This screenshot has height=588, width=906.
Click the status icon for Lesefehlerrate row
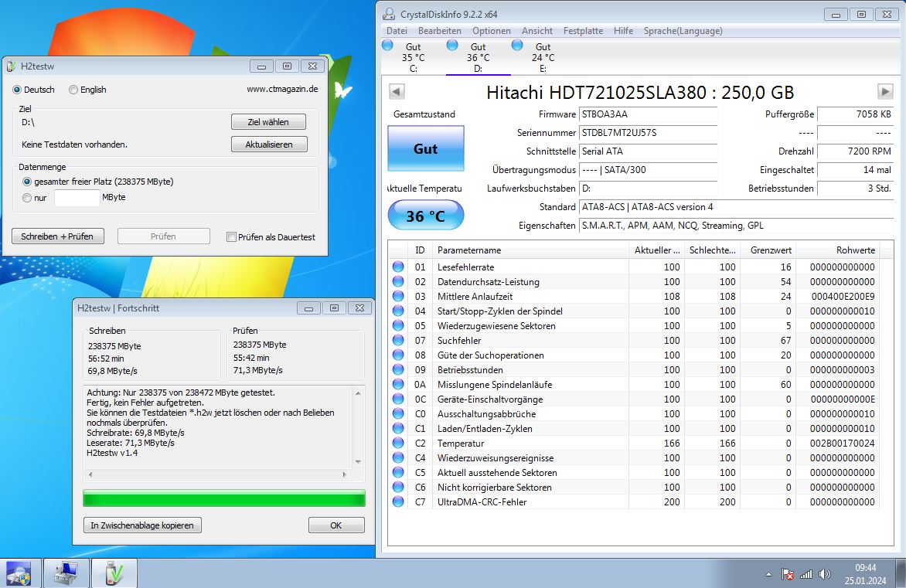pyautogui.click(x=398, y=267)
